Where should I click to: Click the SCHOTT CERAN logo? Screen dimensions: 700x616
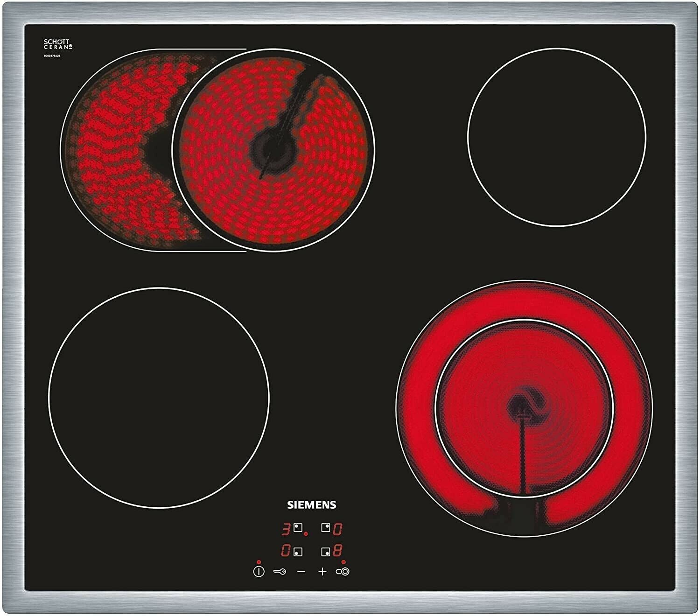(x=58, y=44)
